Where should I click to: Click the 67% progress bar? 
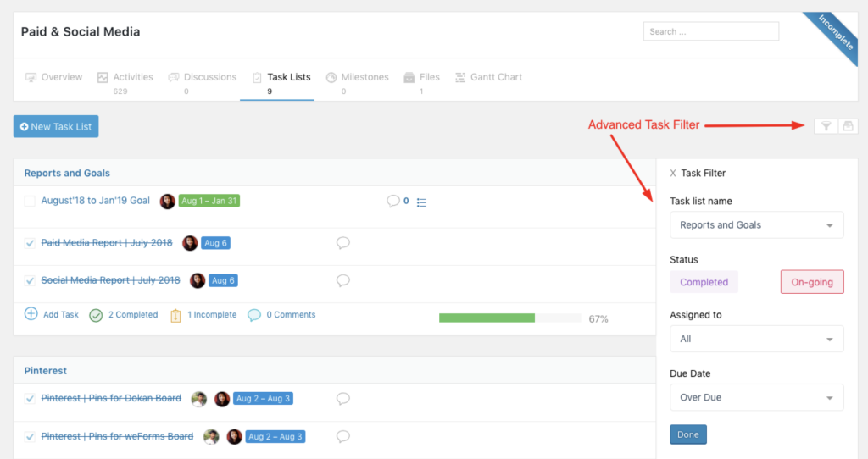pyautogui.click(x=510, y=318)
